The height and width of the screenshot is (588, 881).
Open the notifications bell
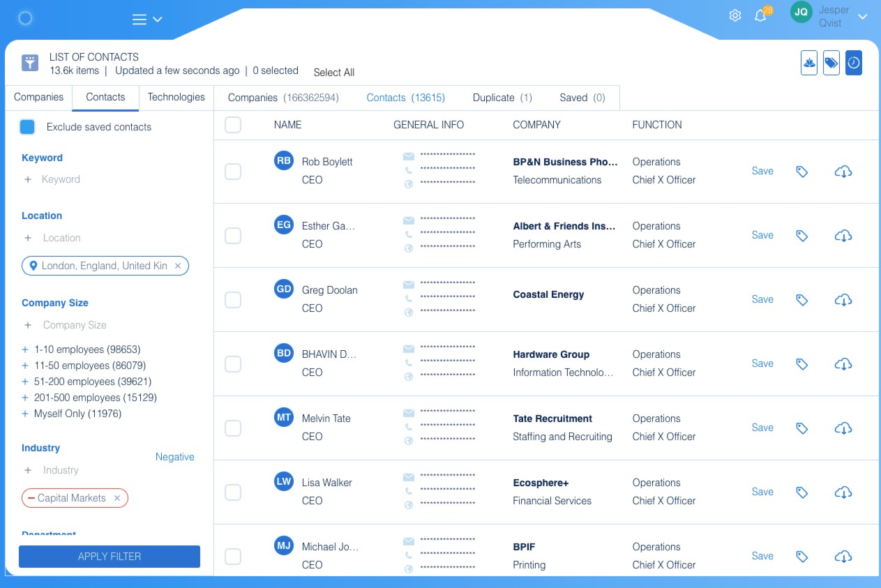point(761,15)
